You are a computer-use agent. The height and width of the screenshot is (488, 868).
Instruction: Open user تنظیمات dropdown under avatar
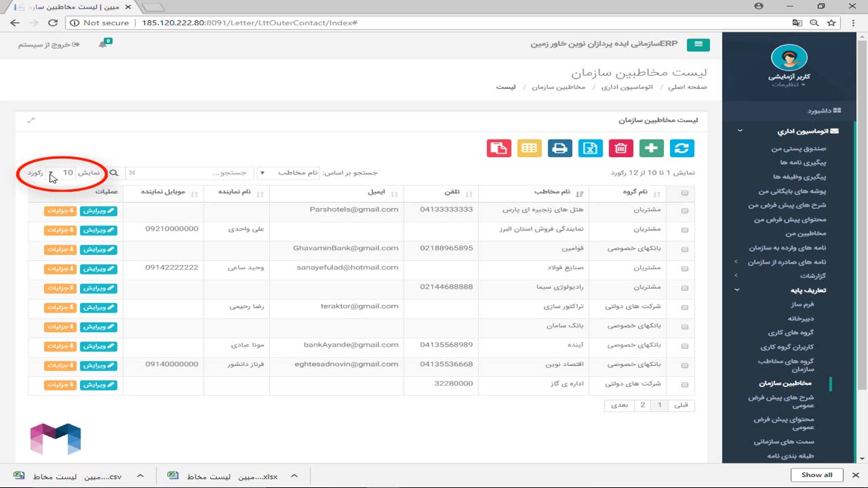789,85
